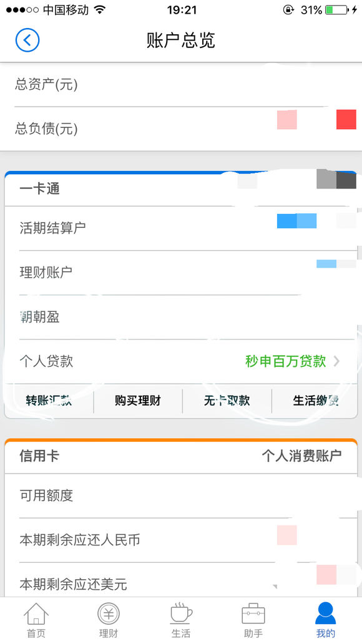Tap the 转账汇款 button
The width and height of the screenshot is (362, 644).
coord(49,401)
